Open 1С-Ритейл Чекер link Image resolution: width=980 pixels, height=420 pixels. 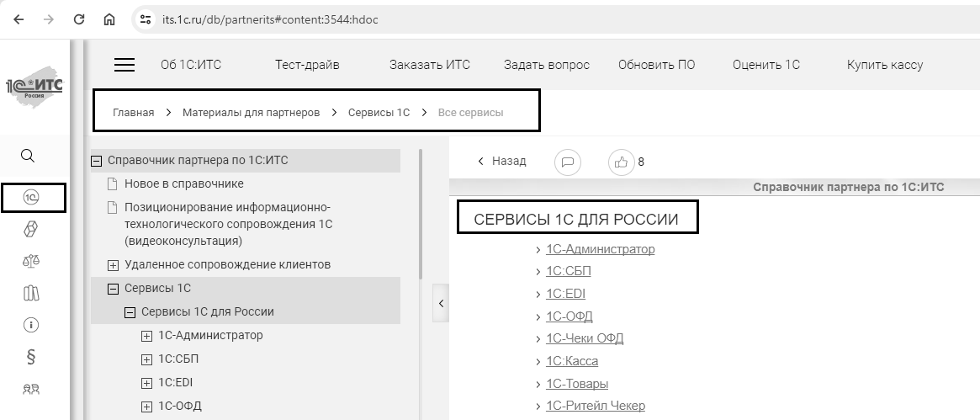(595, 406)
